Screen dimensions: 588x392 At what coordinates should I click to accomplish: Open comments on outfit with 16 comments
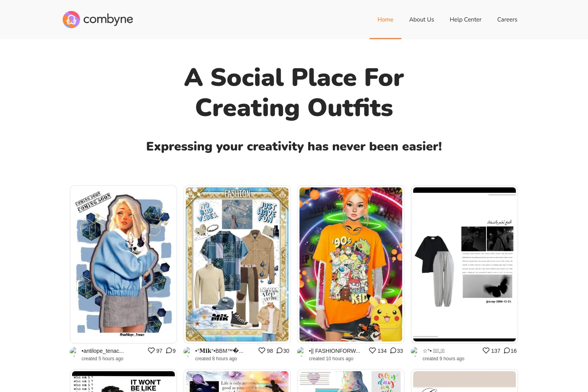507,350
